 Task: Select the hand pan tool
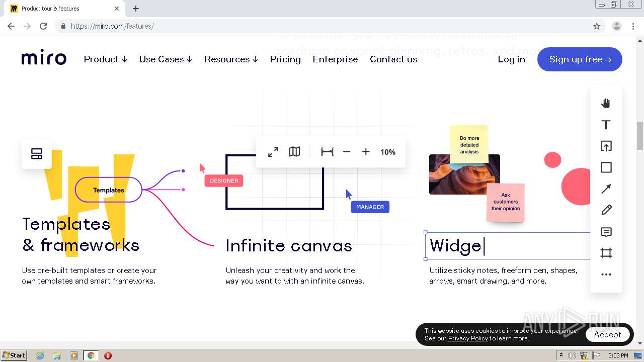pyautogui.click(x=606, y=103)
